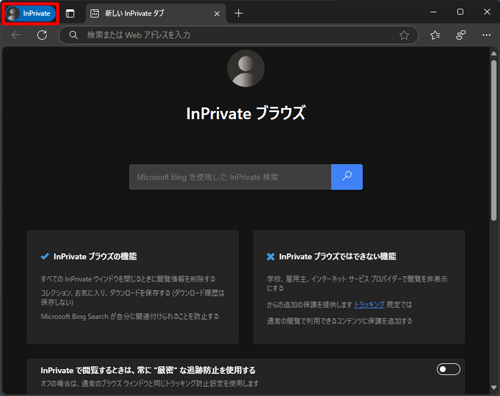
Task: Click the large profile avatar image
Action: [246, 69]
